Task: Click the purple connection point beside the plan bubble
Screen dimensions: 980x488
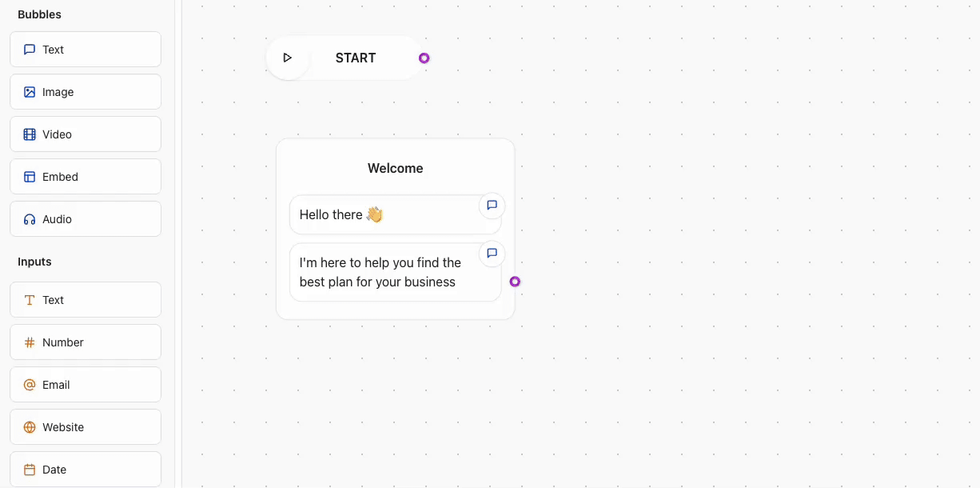Action: coord(516,281)
